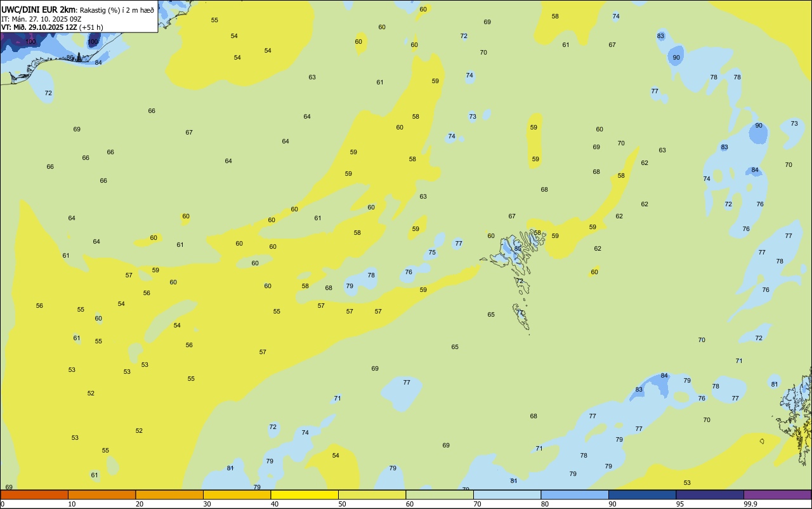The height and width of the screenshot is (509, 812).
Task: Click the 'UWC/DINI EUR 2km' title text
Action: click(39, 10)
